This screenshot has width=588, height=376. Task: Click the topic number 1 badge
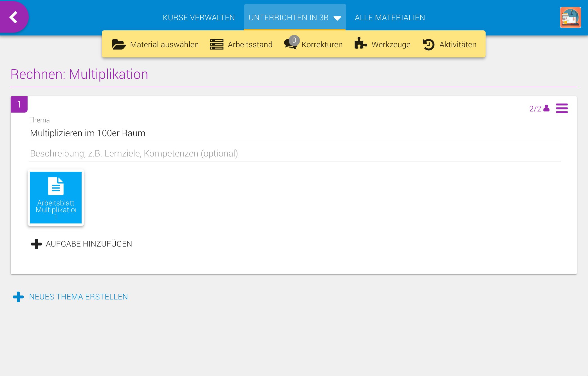pyautogui.click(x=19, y=104)
